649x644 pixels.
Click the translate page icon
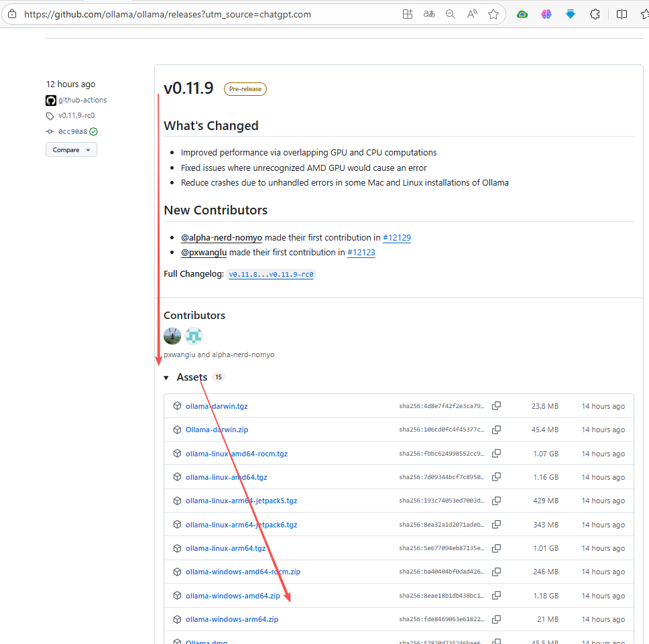tap(429, 14)
